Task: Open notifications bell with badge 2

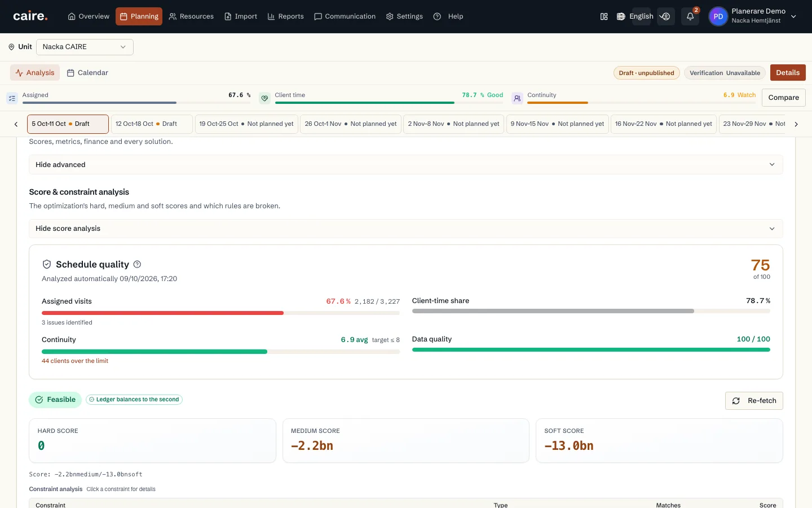Action: pyautogui.click(x=690, y=16)
